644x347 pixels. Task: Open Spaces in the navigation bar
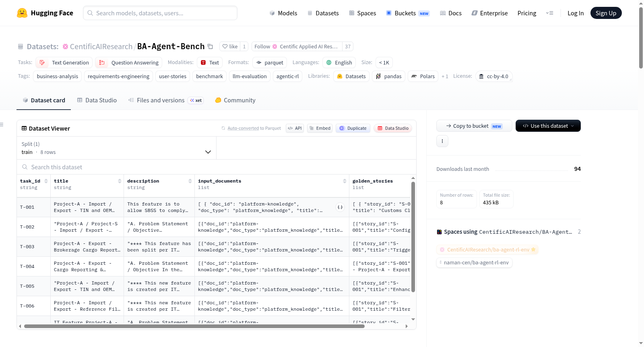click(363, 13)
